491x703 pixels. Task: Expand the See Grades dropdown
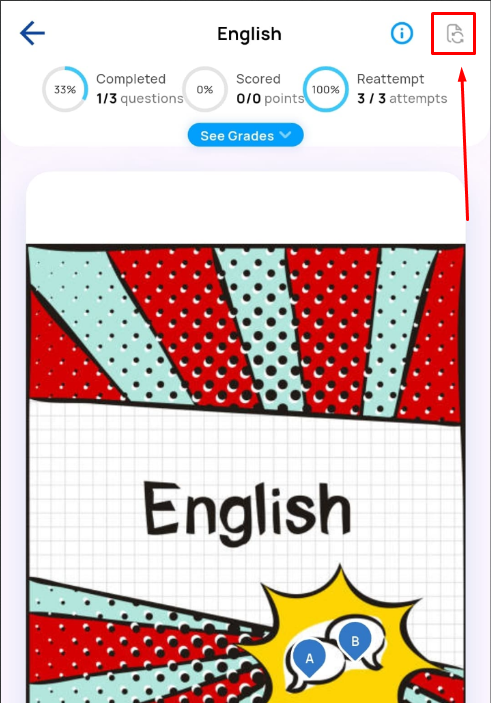[x=245, y=135]
